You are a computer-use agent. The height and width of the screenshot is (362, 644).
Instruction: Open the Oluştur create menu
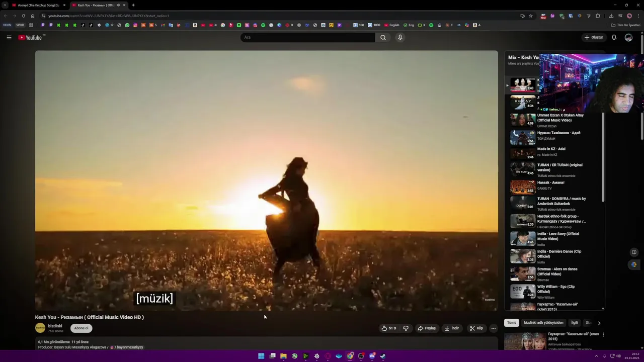pos(593,37)
